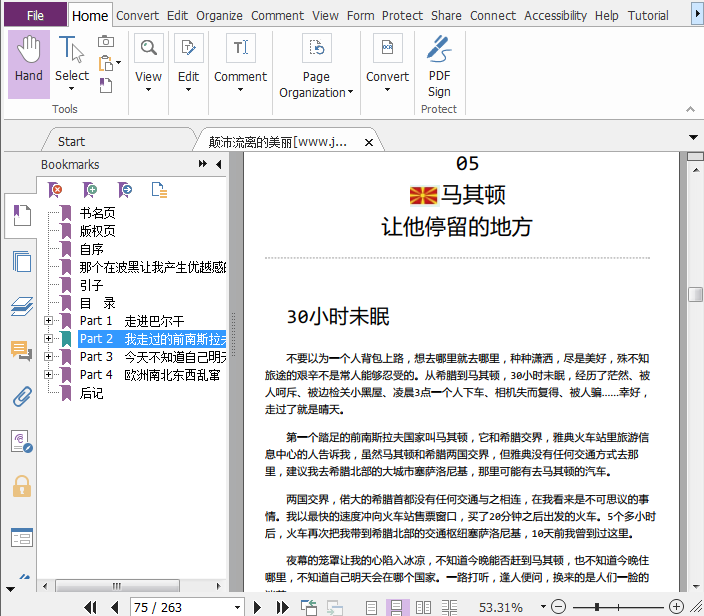Open the Comment ribbon tab
The width and height of the screenshot is (704, 616).
coord(277,15)
